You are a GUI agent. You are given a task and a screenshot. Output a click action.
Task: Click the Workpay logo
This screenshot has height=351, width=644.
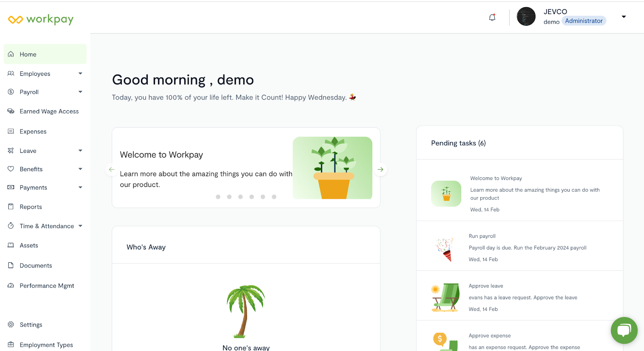point(41,19)
